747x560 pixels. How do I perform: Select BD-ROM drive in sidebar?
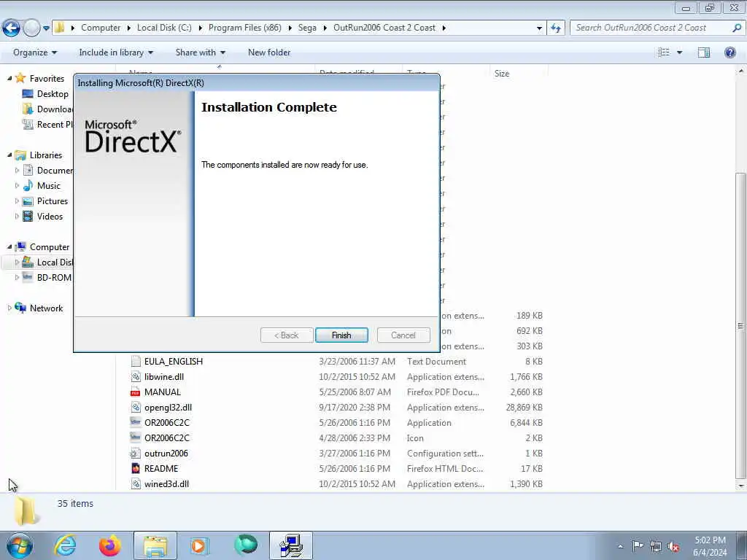tap(54, 278)
